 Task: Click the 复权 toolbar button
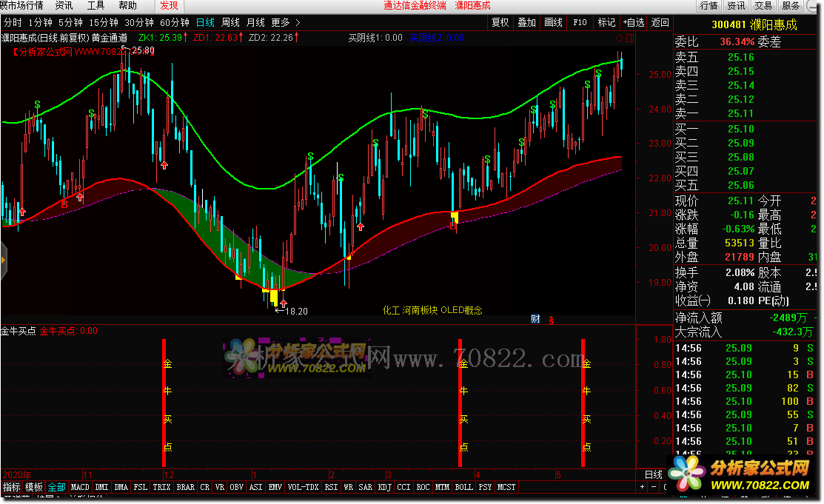pos(500,23)
